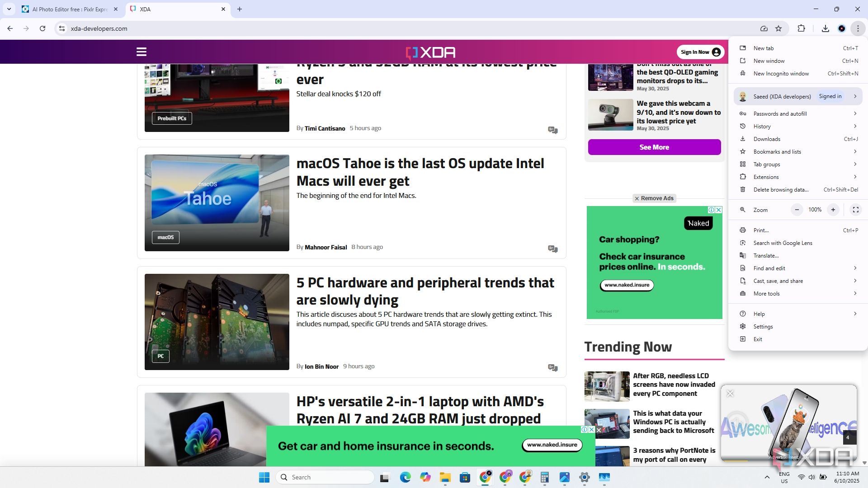Expand Cast, save, and share submenu
This screenshot has height=488, width=868.
coord(798,281)
